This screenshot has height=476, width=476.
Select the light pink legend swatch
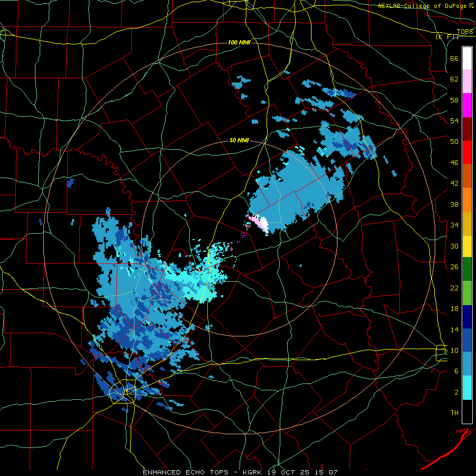pos(467,81)
